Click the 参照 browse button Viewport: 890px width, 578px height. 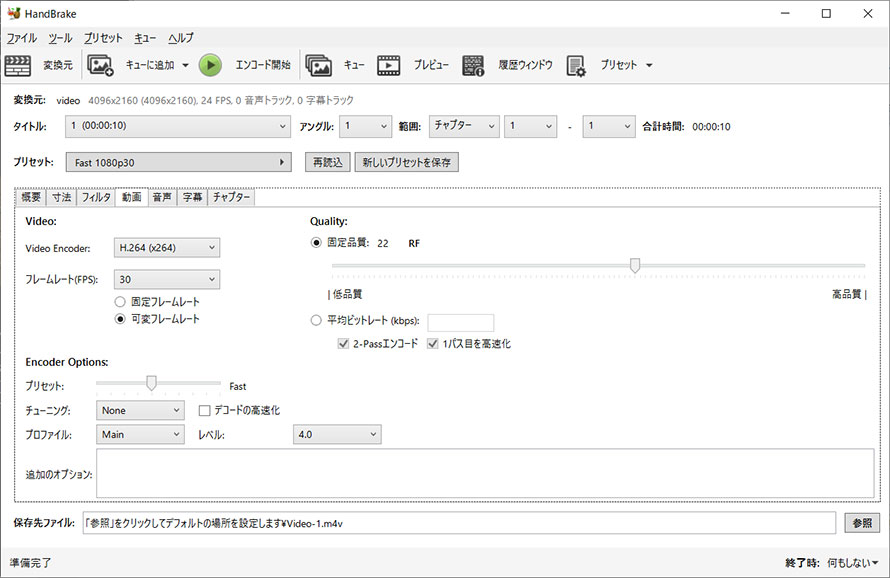pyautogui.click(x=862, y=523)
